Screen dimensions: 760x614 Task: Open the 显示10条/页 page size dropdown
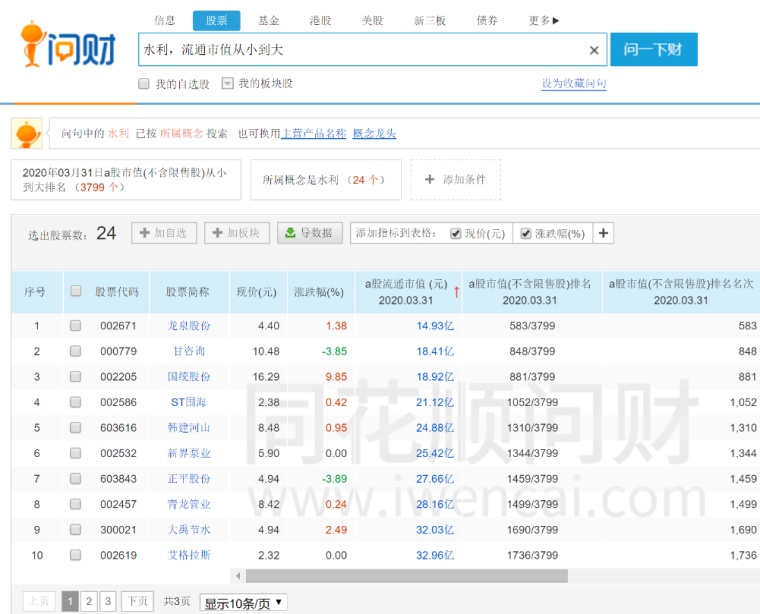point(243,602)
